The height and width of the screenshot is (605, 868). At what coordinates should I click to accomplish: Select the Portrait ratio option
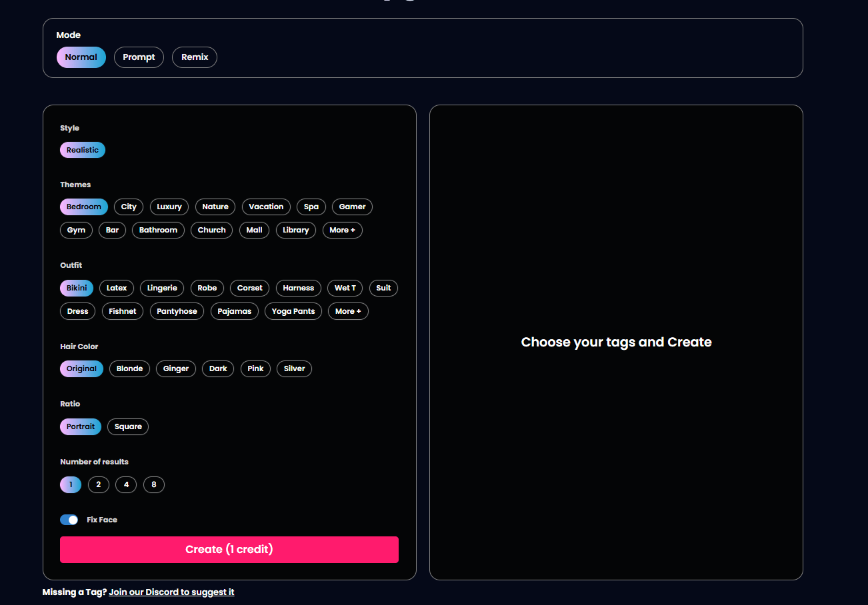coord(81,426)
